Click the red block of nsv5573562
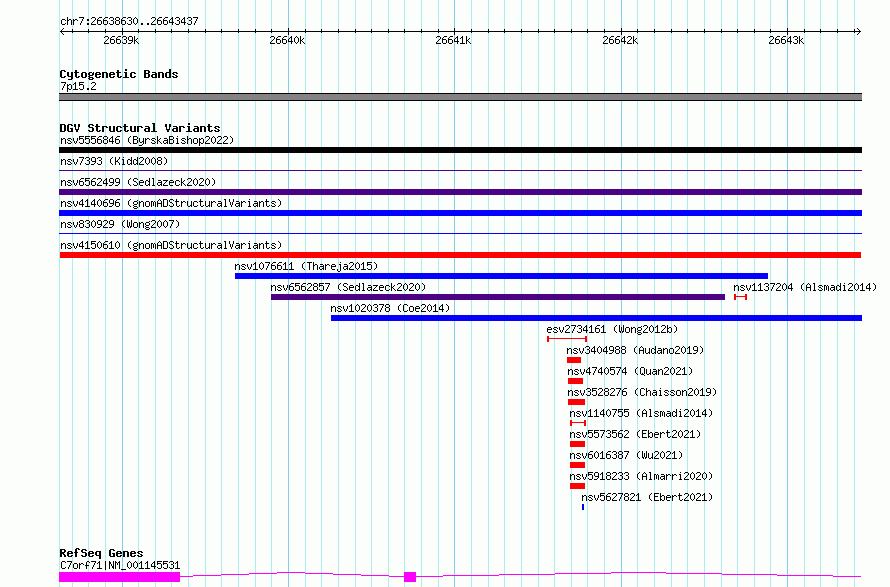 pos(577,444)
